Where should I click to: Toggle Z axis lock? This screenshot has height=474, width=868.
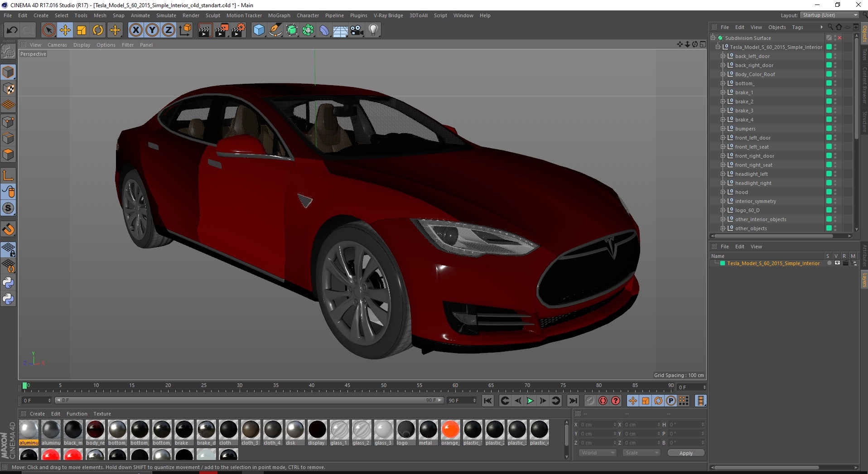pyautogui.click(x=169, y=30)
